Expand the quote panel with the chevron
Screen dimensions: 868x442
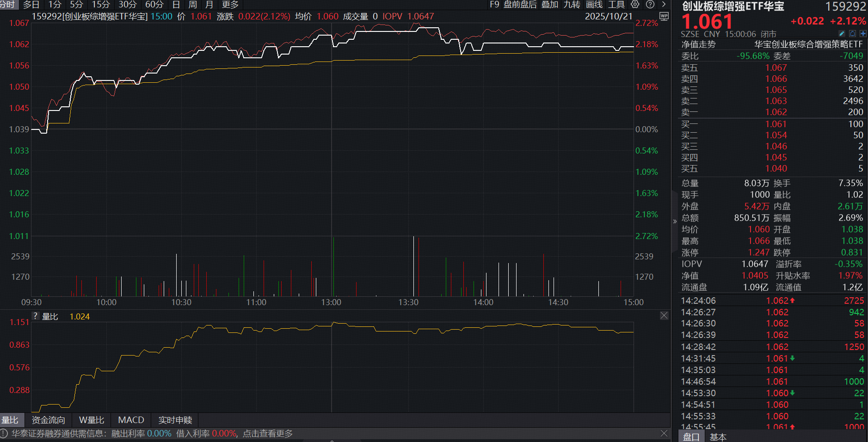(675, 221)
